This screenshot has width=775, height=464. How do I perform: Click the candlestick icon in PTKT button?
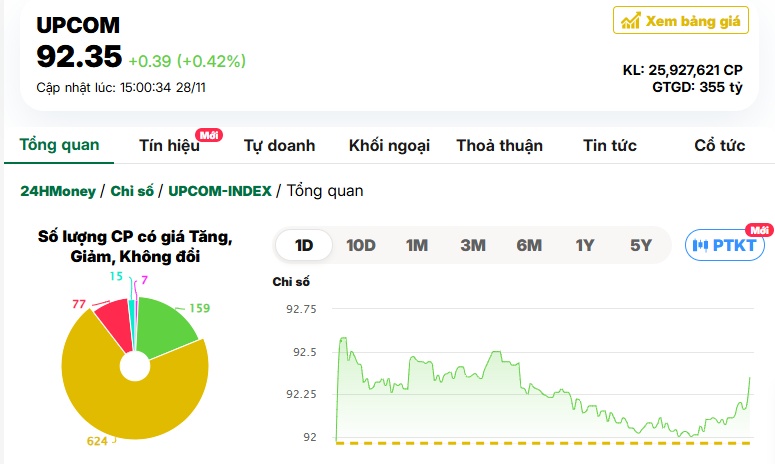tap(701, 245)
